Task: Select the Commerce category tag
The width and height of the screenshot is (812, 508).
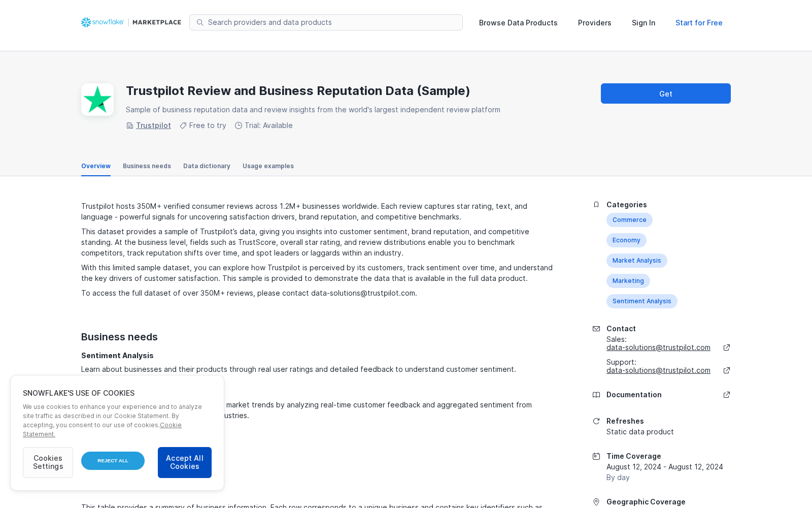Action: coord(629,220)
